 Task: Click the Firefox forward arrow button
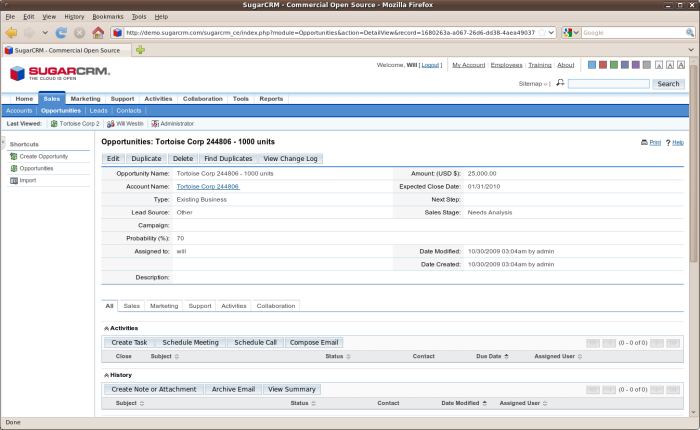29,33
